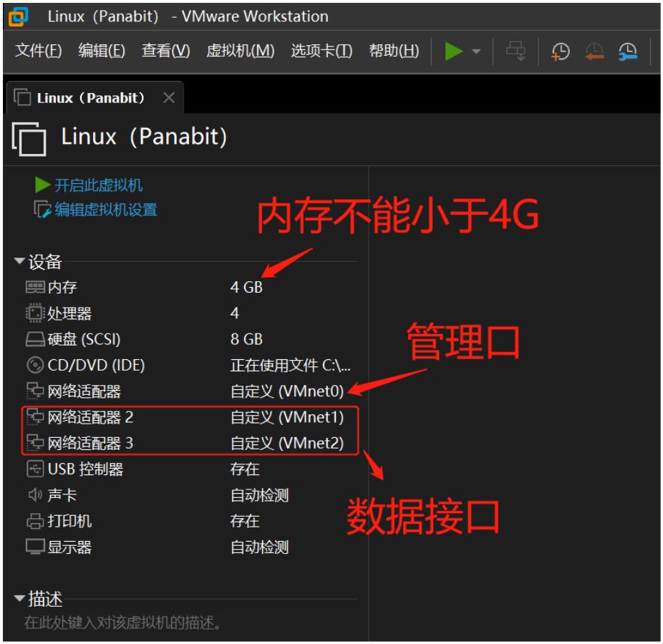Click the 设备 section heading text
Image resolution: width=663 pixels, height=644 pixels.
[45, 262]
